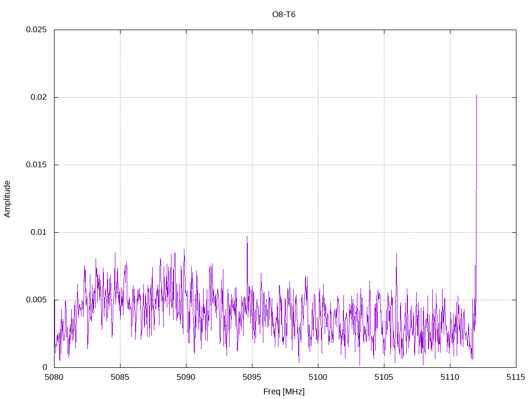532x399 pixels.
Task: Click the spike peak near 5095 MHz
Action: tap(247, 236)
